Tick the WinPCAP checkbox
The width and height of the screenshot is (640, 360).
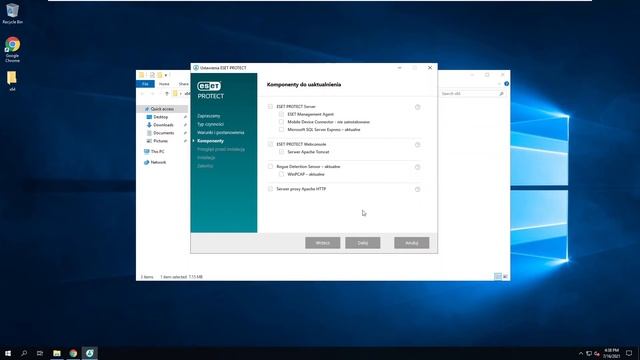281,174
